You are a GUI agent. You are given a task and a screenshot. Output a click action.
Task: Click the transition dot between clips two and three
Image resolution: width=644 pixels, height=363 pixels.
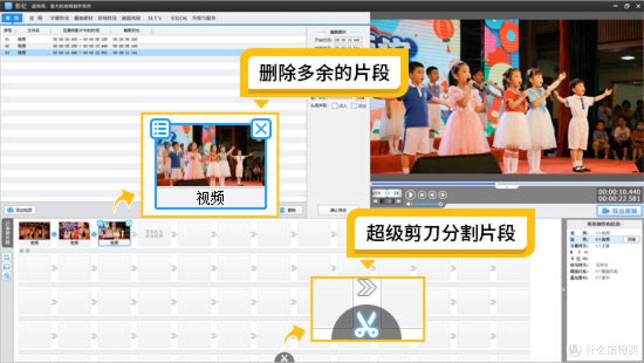94,234
